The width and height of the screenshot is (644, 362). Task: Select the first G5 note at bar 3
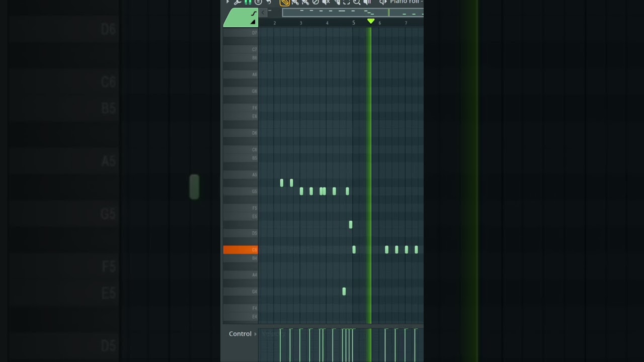[x=301, y=191]
